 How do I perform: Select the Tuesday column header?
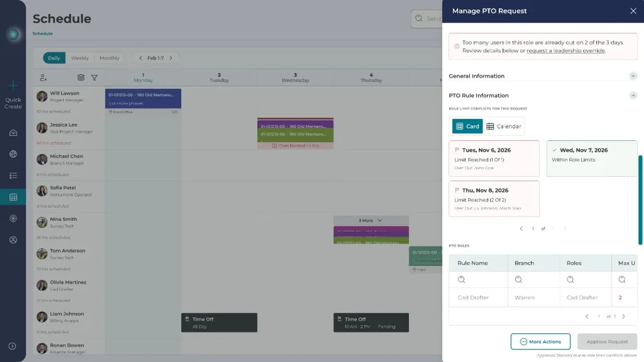(219, 78)
